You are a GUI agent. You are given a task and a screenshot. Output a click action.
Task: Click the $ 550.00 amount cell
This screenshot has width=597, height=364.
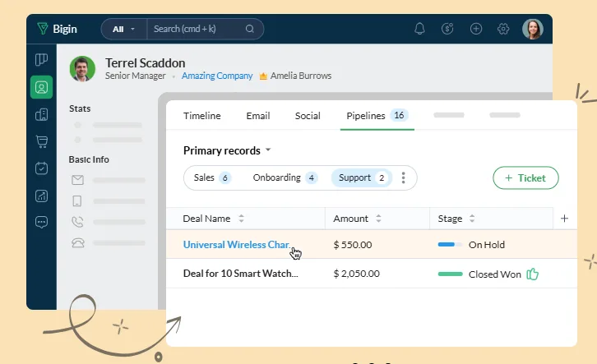click(353, 245)
